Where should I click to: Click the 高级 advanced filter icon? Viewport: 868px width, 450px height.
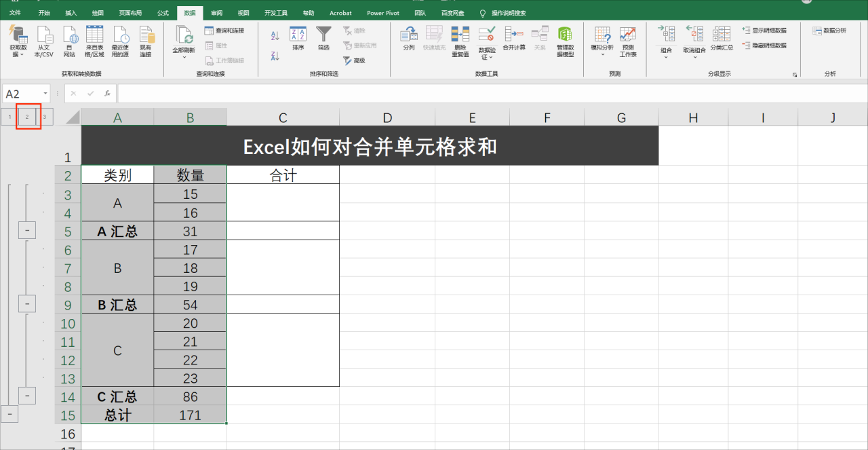pyautogui.click(x=354, y=60)
